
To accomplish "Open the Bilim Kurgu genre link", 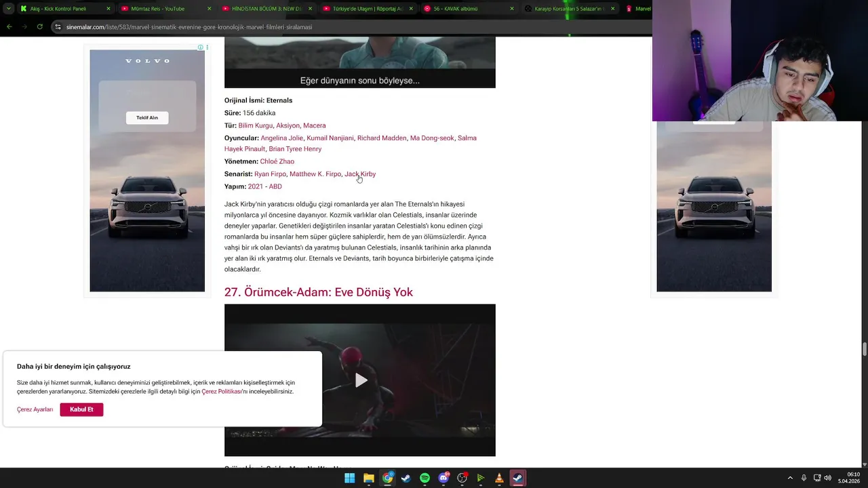I will pyautogui.click(x=256, y=125).
